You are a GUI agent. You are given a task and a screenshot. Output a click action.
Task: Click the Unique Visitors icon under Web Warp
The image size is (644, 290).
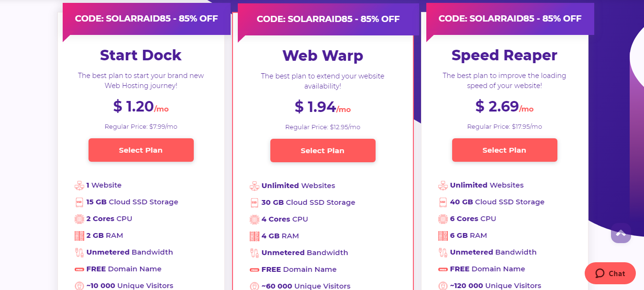(254, 285)
